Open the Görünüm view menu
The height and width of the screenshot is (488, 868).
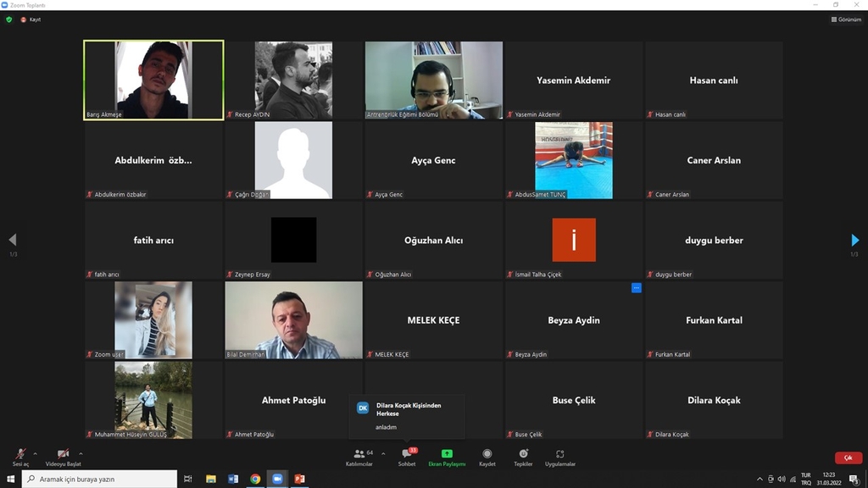click(845, 19)
